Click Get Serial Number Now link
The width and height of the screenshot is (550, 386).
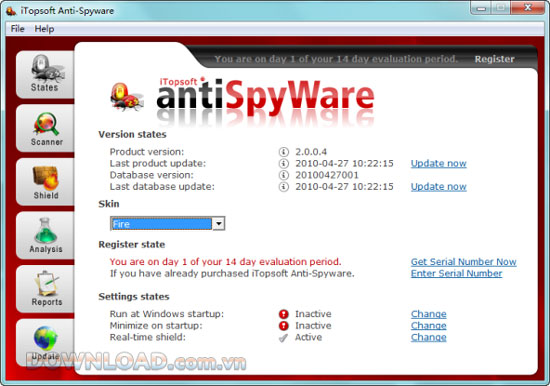(x=463, y=262)
